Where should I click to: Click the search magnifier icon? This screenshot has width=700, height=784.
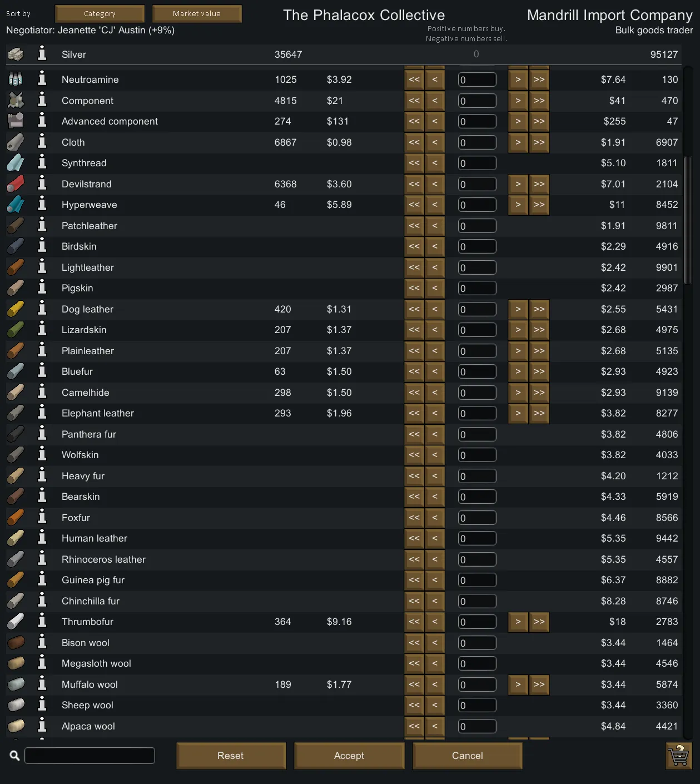(x=15, y=756)
